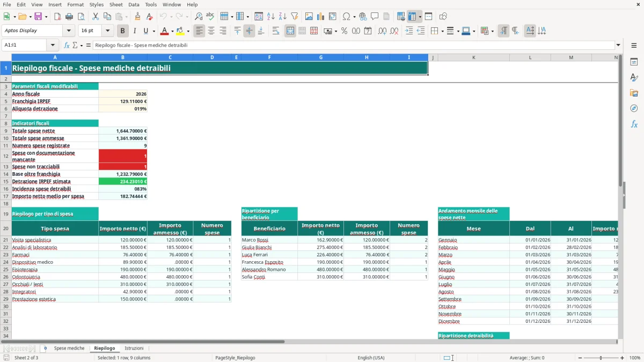Toggle Italic formatting
Viewport: 644px width, 362px height.
click(x=135, y=31)
